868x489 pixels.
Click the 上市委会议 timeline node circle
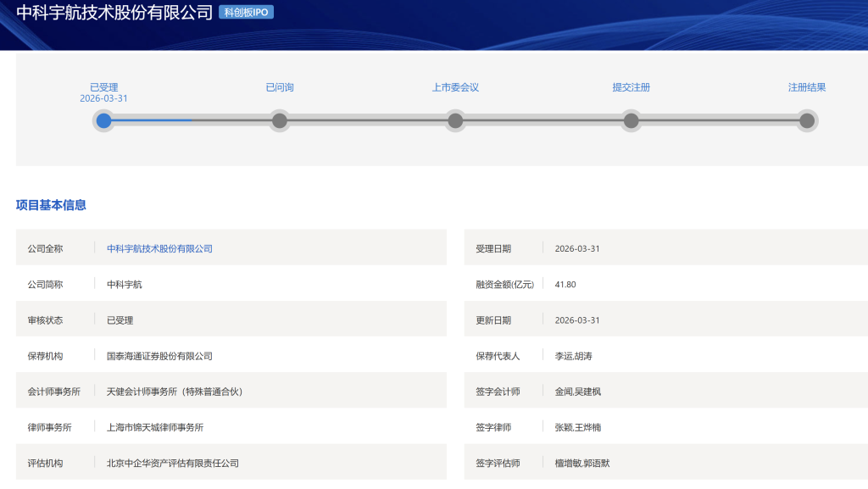pos(455,121)
